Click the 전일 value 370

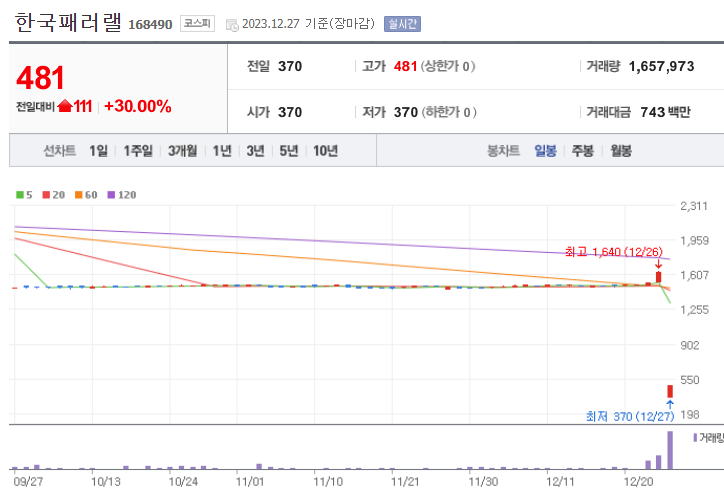pos(290,66)
